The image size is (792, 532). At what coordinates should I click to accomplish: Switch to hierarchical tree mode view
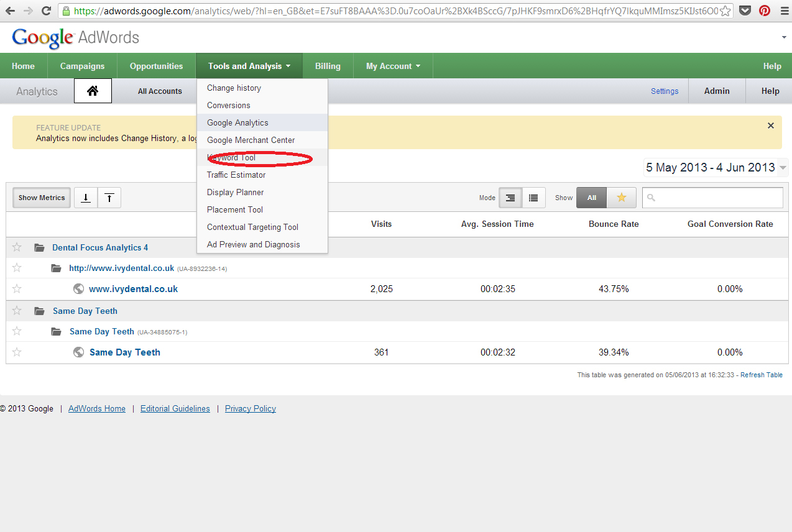pyautogui.click(x=510, y=198)
